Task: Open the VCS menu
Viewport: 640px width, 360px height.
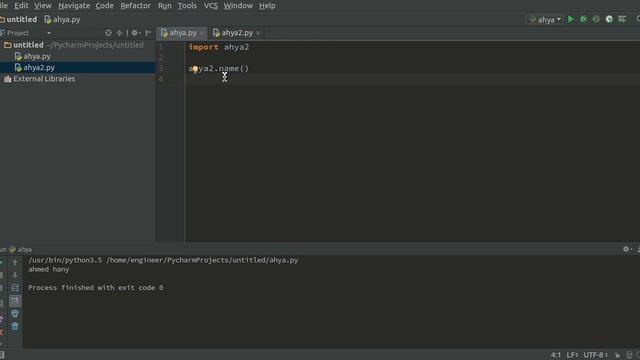Action: (x=211, y=6)
